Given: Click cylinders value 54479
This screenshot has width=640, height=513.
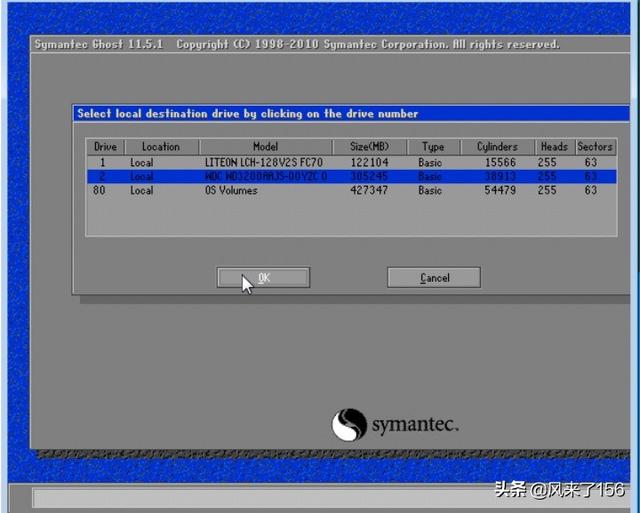Looking at the screenshot, I should [500, 190].
